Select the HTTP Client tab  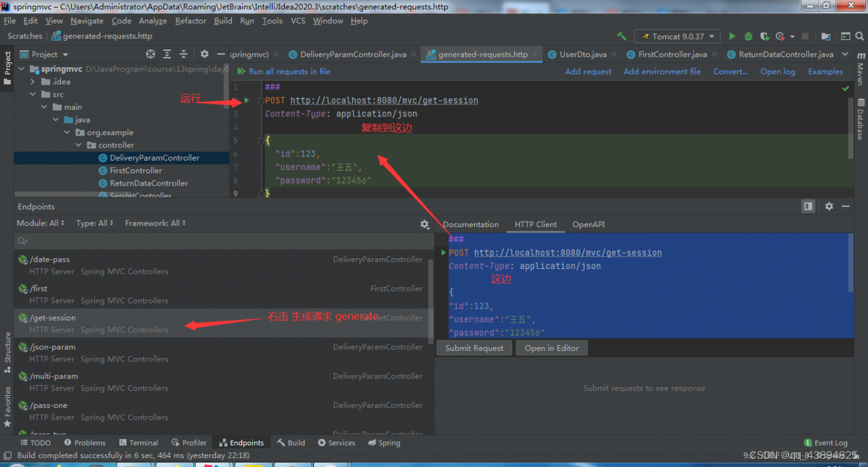(536, 224)
